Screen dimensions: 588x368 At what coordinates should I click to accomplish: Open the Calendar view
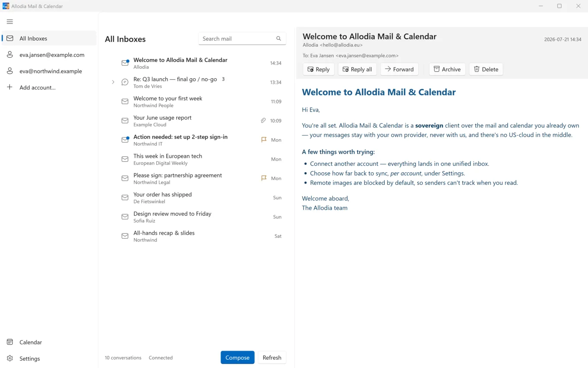coord(49,342)
